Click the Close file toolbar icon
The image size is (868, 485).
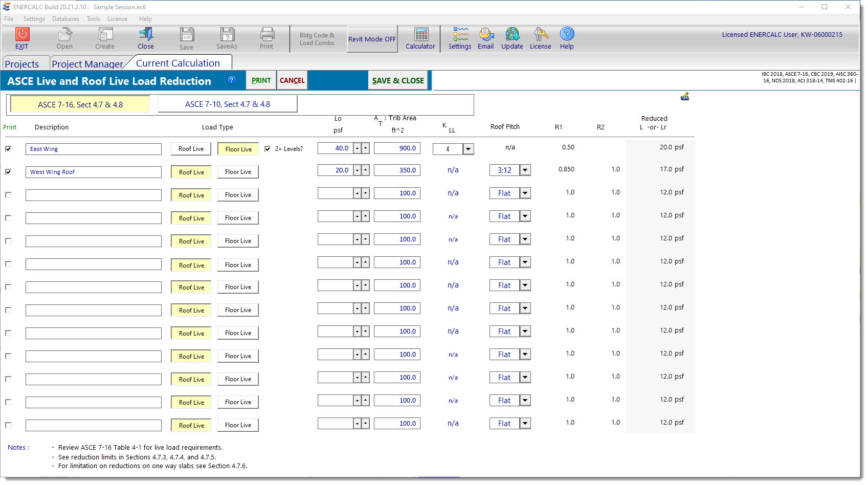146,34
